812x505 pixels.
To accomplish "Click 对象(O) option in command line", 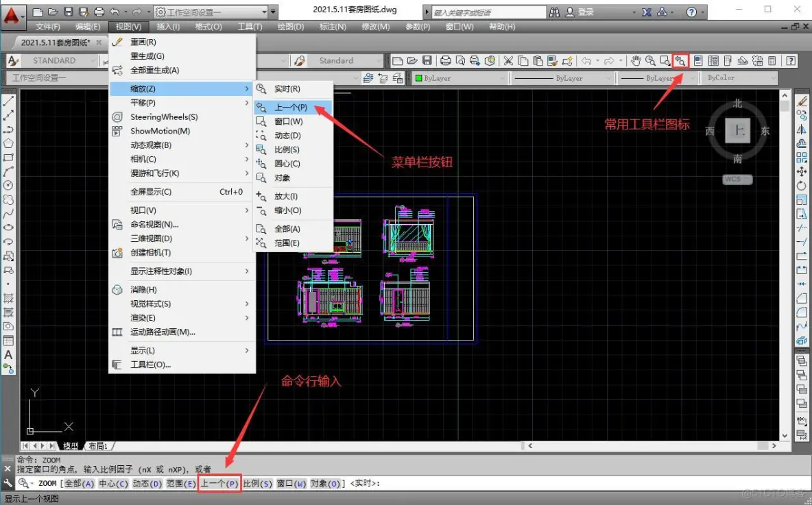I will [x=326, y=483].
